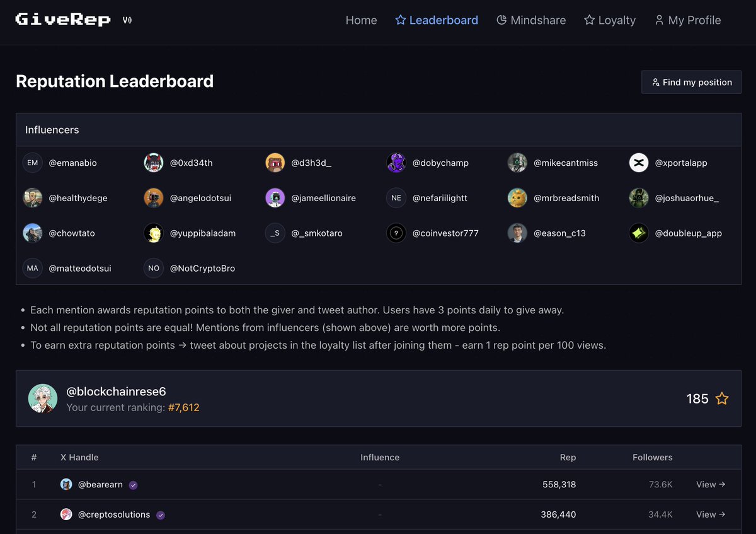Click the avatar next to @healthydege

pos(33,198)
